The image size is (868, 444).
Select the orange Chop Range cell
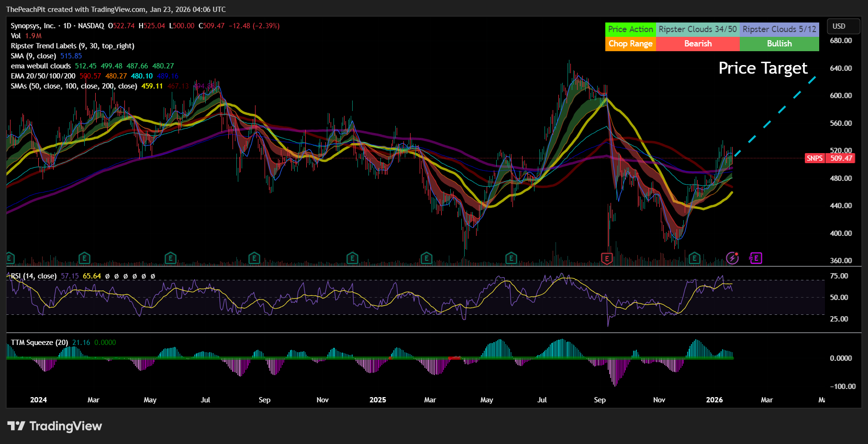[x=630, y=44]
